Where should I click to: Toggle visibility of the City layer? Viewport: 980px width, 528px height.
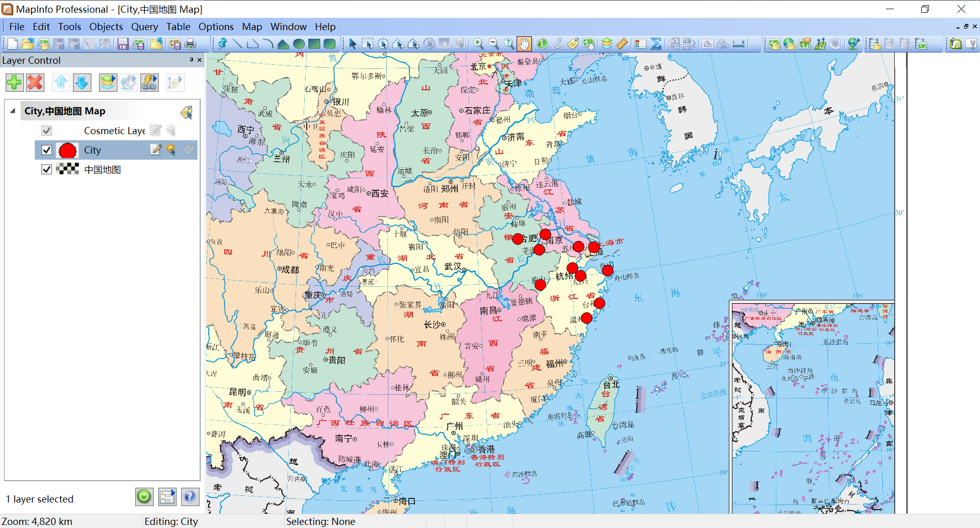pyautogui.click(x=46, y=150)
